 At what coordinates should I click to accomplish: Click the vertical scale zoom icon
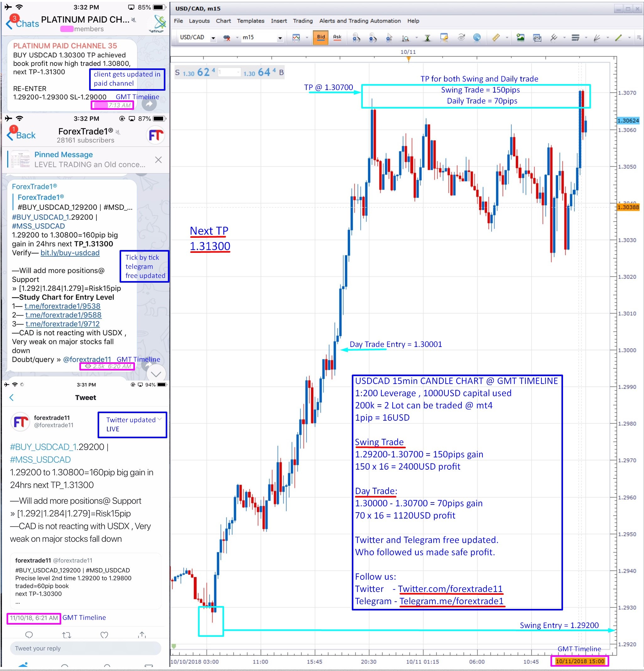(x=405, y=38)
